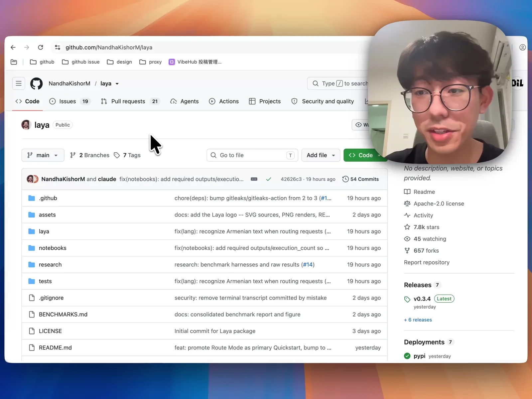Viewport: 532px width, 399px height.
Task: Open the 54 Commits history
Action: [360, 179]
